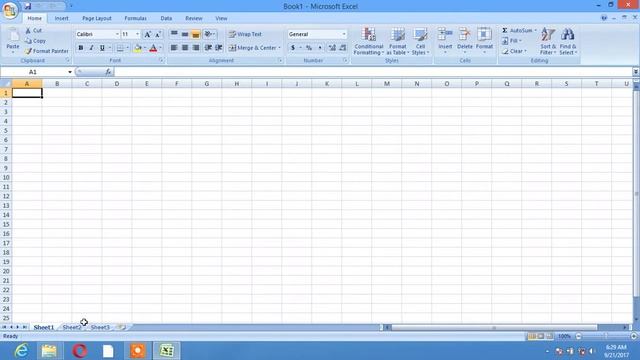Toggle Wrap Text
This screenshot has width=640, height=360.
(245, 34)
